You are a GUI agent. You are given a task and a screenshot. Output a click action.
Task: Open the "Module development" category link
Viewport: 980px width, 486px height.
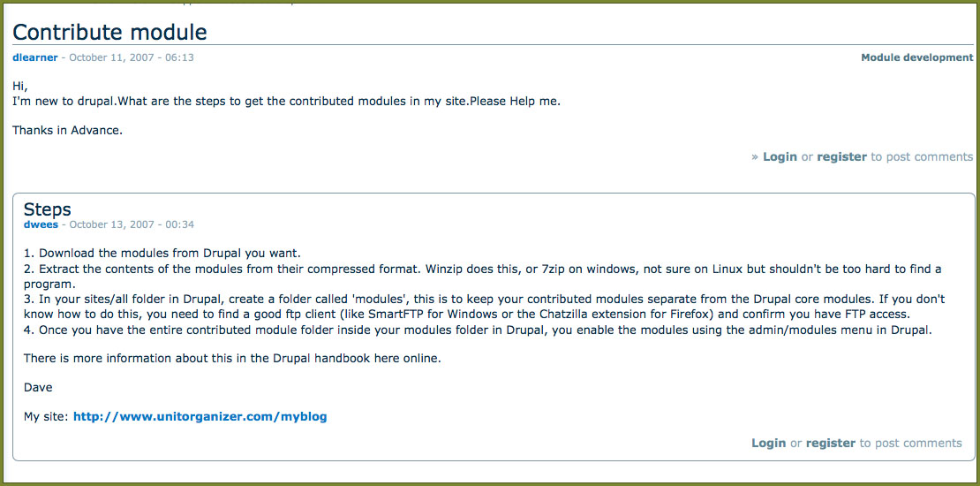pos(916,57)
